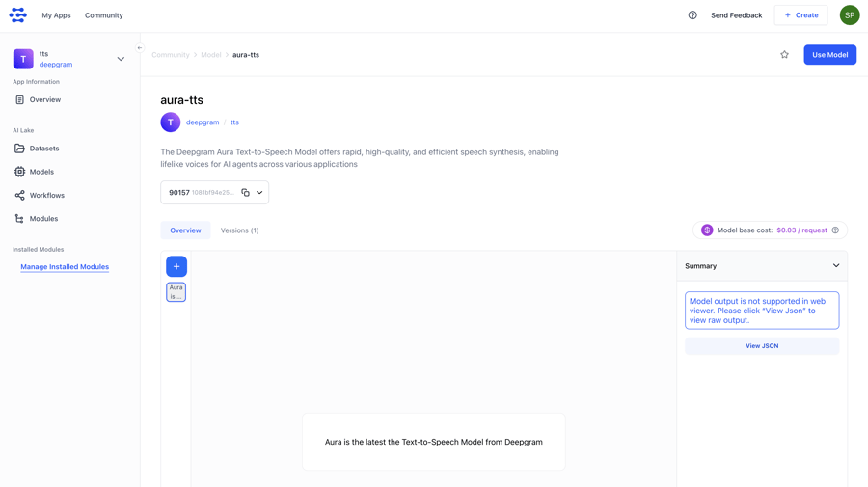This screenshot has width=868, height=487.
Task: Star the aura-tts model
Action: 784,55
